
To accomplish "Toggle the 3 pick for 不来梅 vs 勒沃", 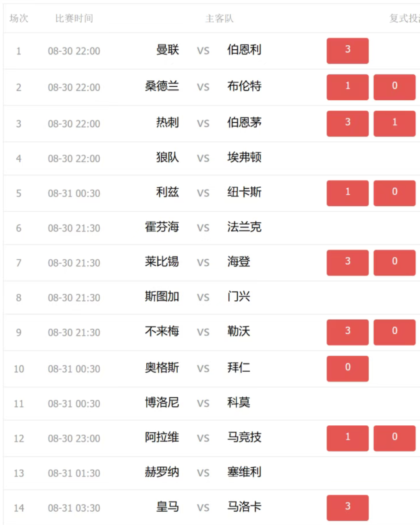I will [348, 332].
